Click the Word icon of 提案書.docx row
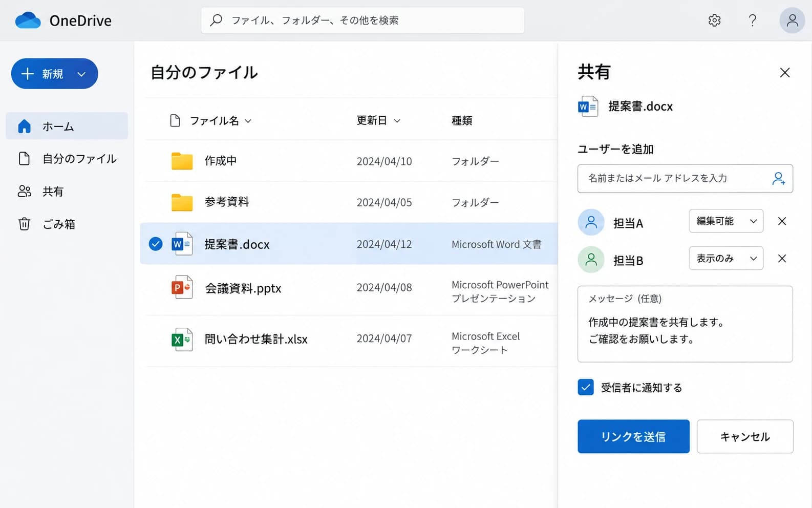This screenshot has width=812, height=508. [182, 244]
